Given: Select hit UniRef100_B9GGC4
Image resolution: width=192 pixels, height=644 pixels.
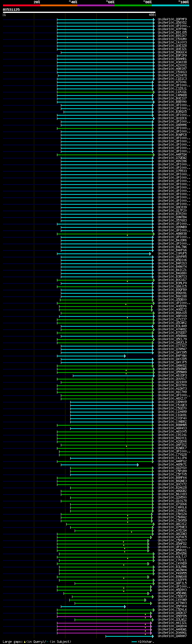Looking at the screenshot, I should (x=172, y=52).
